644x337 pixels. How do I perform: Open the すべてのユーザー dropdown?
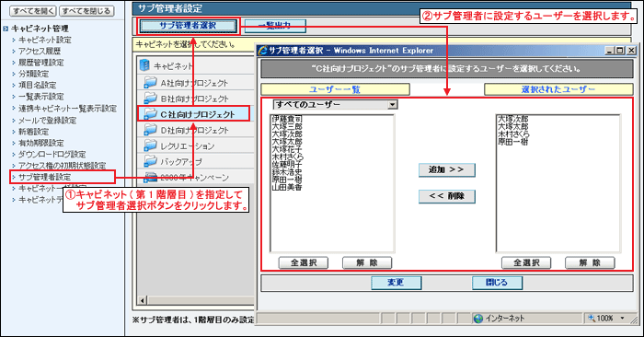[393, 104]
